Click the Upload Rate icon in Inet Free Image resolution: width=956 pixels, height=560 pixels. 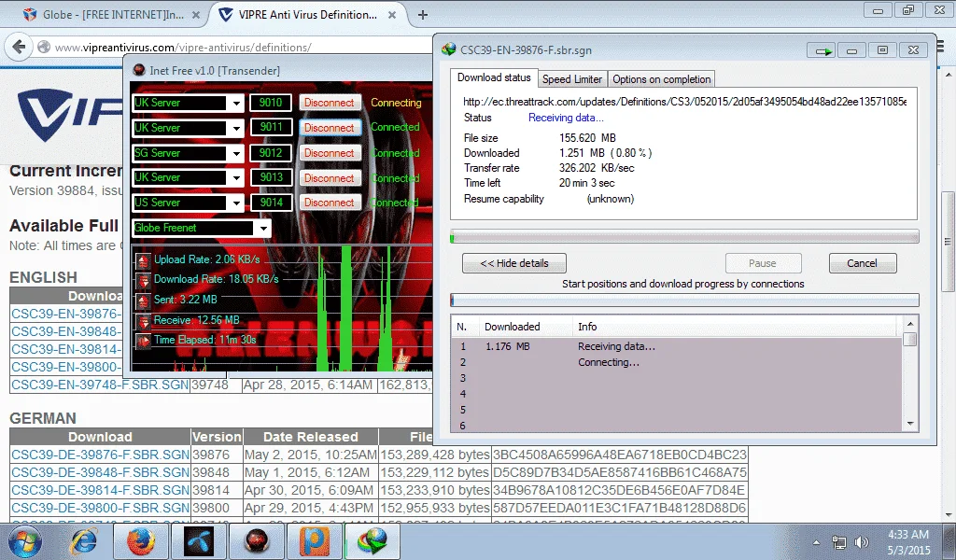(143, 260)
